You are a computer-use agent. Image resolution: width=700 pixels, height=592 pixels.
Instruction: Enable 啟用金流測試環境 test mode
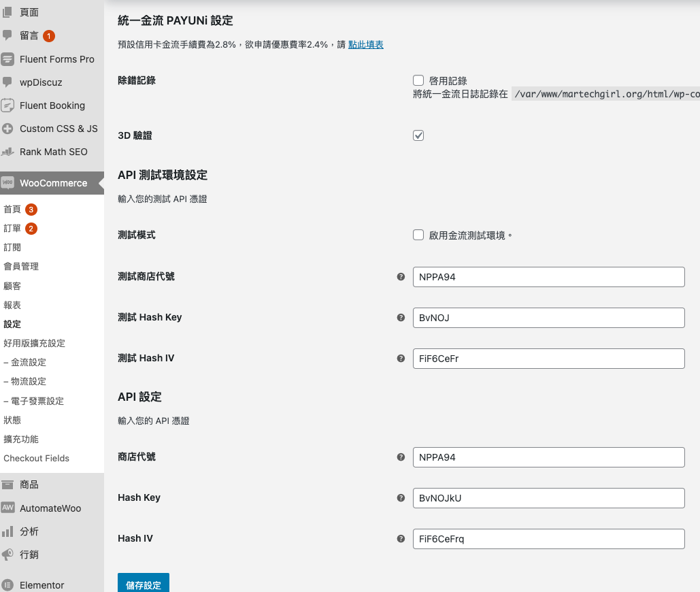tap(418, 235)
